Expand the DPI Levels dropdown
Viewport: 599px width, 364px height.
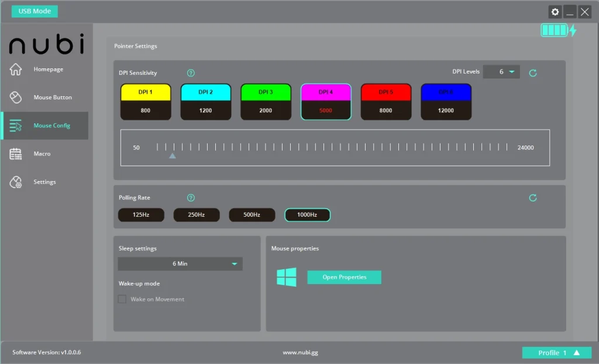click(x=501, y=72)
